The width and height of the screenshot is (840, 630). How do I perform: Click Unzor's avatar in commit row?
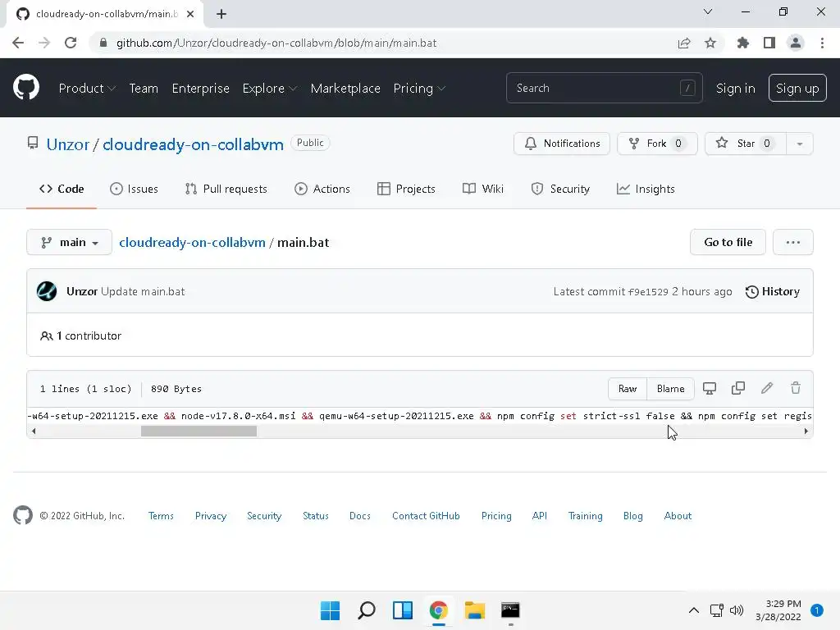coord(47,291)
